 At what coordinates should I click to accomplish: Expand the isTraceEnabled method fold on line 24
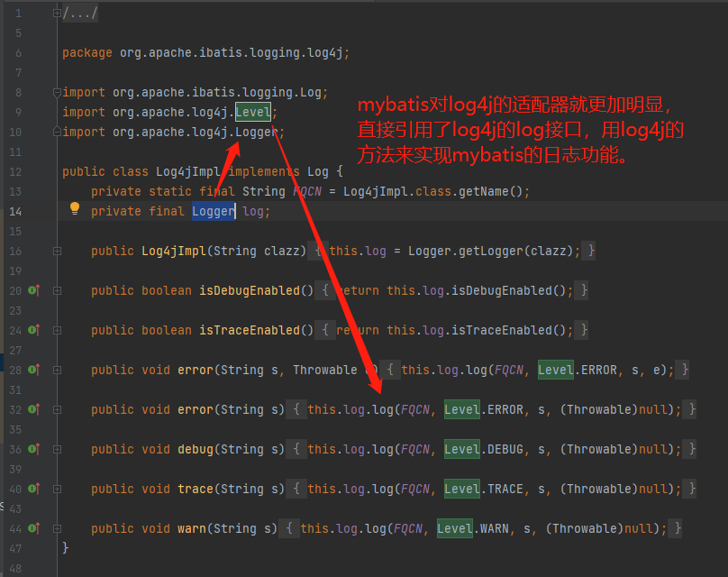pyautogui.click(x=57, y=330)
